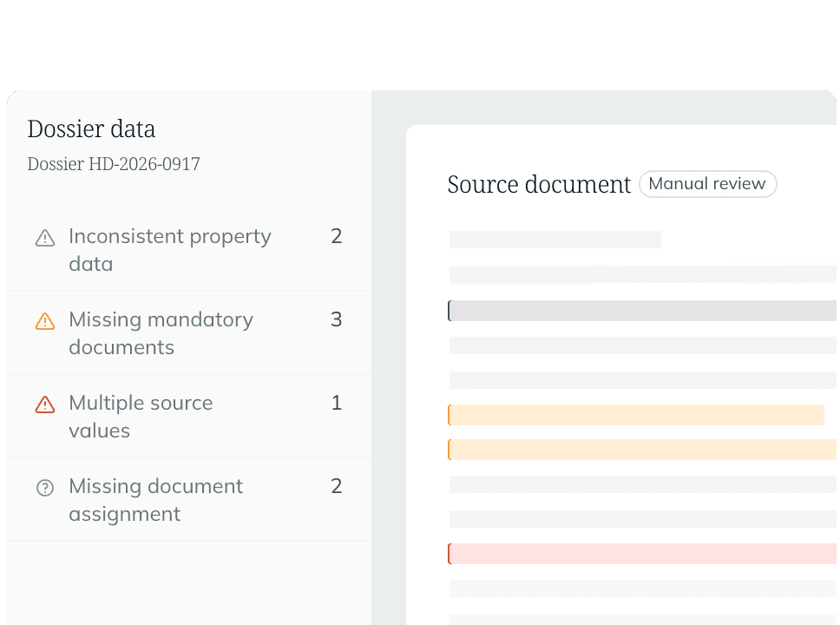Viewport: 840px width, 625px height.
Task: Click the question mark icon beside Missing document assignment
Action: pyautogui.click(x=45, y=489)
